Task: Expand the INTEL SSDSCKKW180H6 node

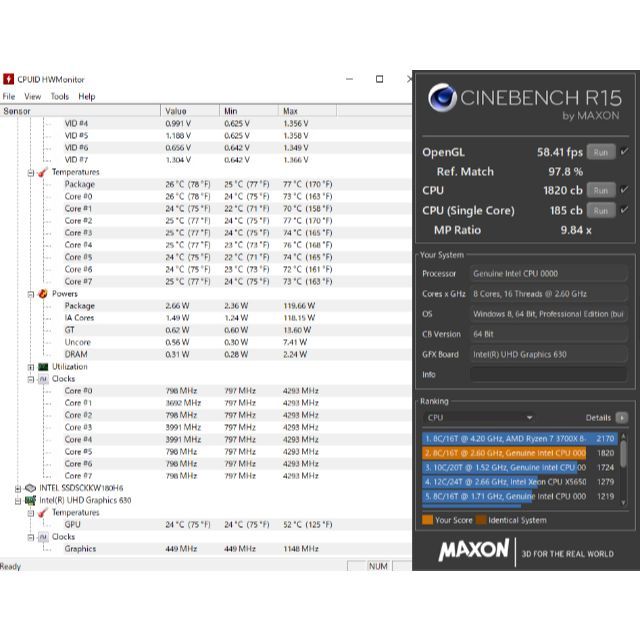Action: (18, 489)
